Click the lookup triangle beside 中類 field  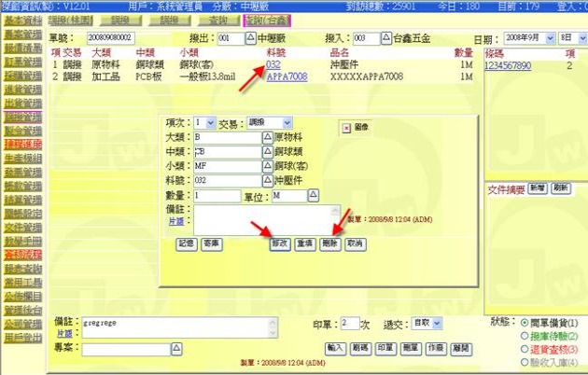(267, 151)
